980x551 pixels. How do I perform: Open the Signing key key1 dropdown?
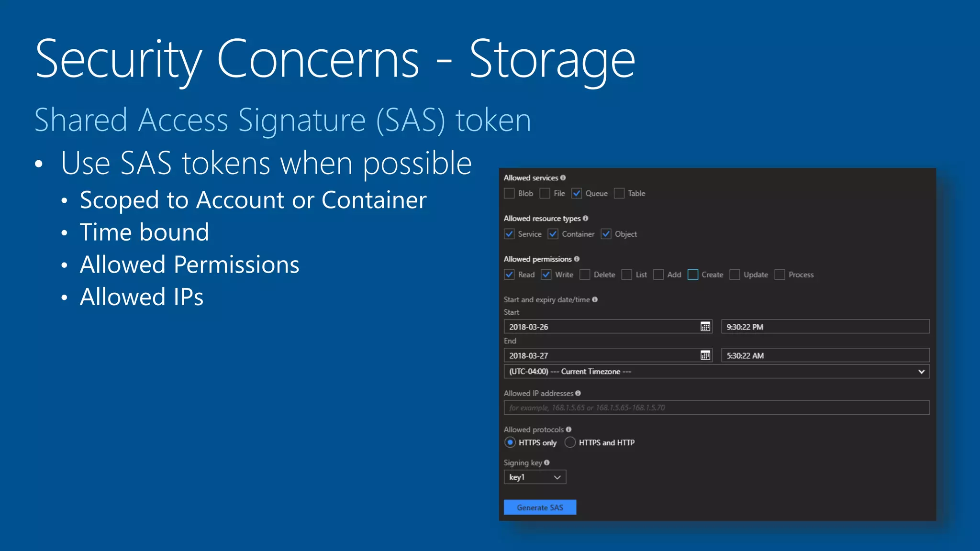tap(535, 477)
